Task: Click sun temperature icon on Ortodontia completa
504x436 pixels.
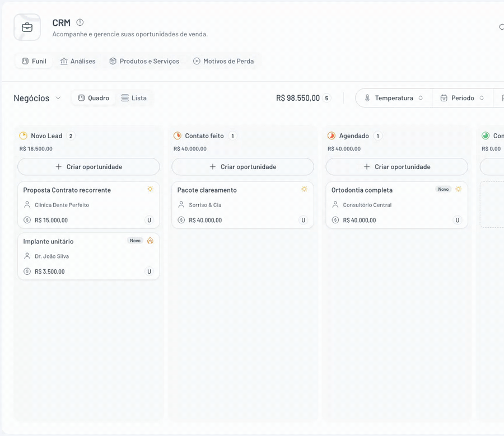Action: tap(458, 189)
